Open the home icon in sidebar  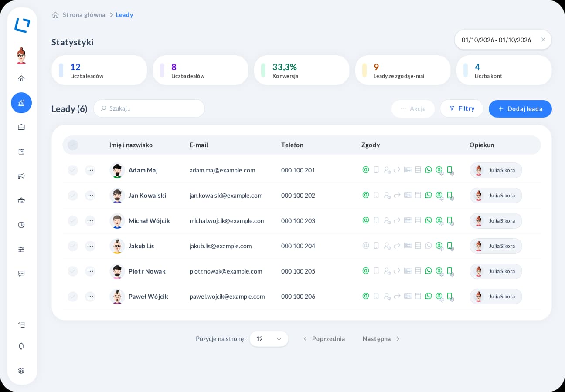pyautogui.click(x=21, y=78)
